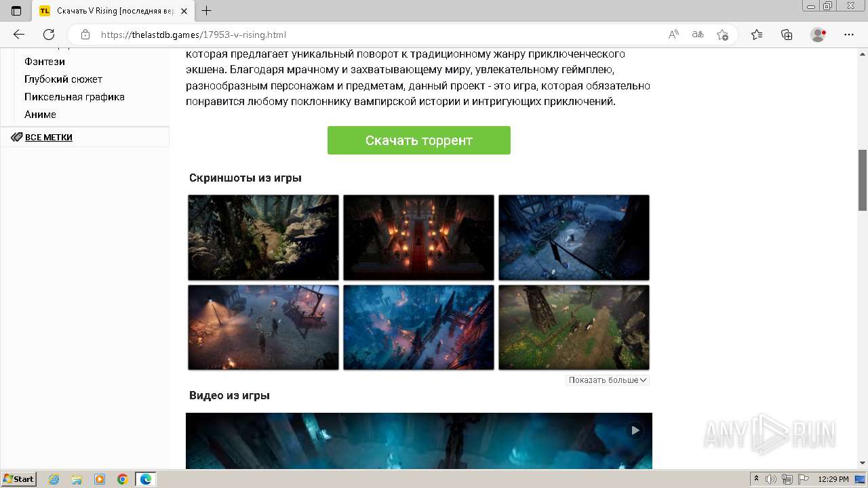The width and height of the screenshot is (868, 488).
Task: Click the scrollbar down arrow
Action: (x=863, y=463)
